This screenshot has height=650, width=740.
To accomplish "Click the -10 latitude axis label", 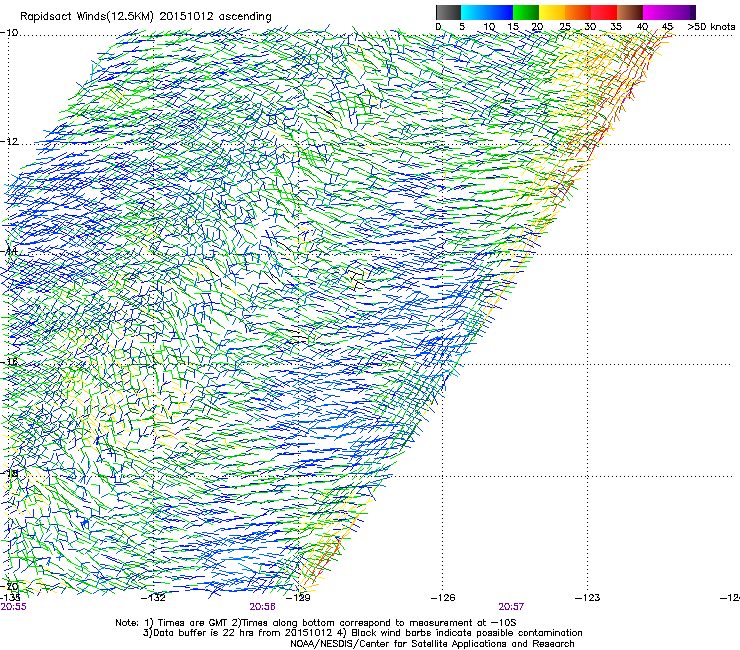I will point(9,33).
